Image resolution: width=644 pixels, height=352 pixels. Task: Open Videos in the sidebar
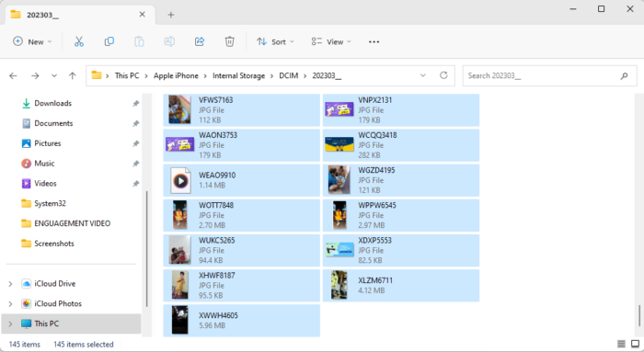pyautogui.click(x=45, y=184)
